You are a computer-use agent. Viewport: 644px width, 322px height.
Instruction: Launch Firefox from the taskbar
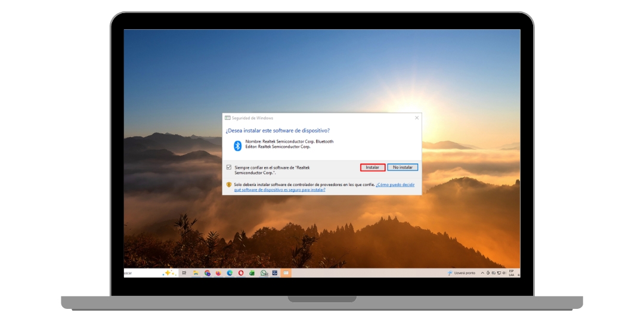point(218,273)
